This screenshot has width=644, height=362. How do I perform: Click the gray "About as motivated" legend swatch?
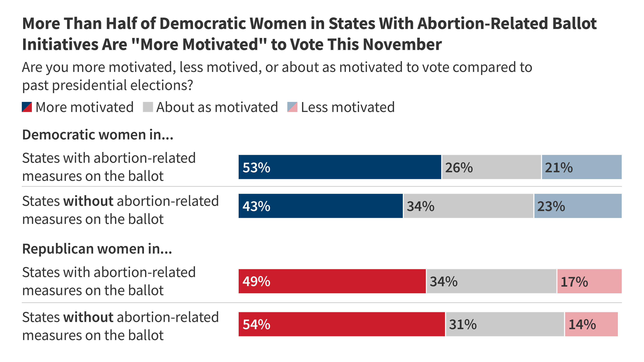(148, 107)
